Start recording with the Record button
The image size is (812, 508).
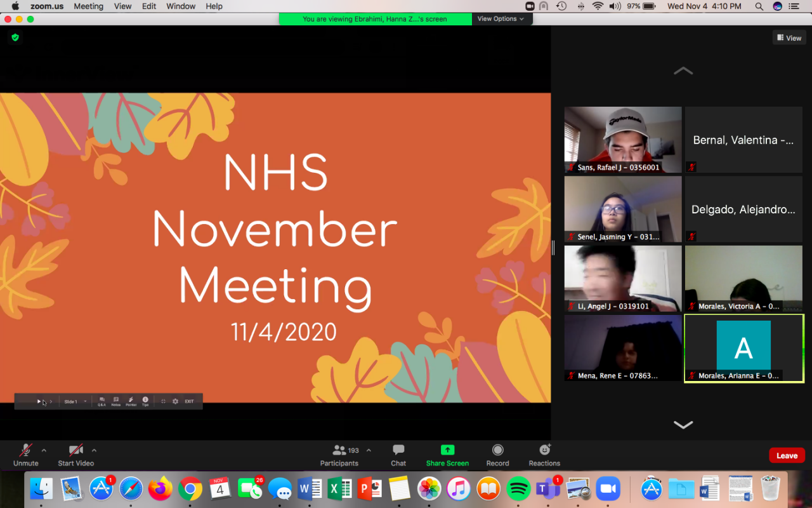click(x=498, y=455)
